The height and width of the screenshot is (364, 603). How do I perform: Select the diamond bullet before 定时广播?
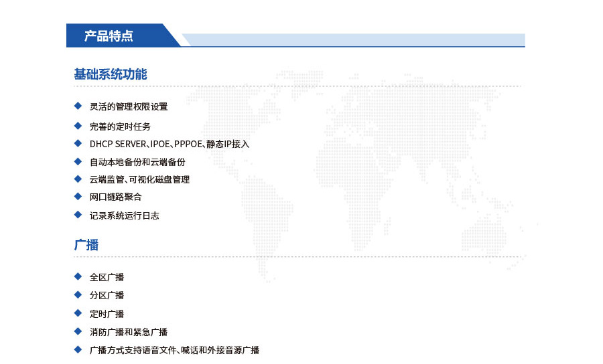pos(78,313)
